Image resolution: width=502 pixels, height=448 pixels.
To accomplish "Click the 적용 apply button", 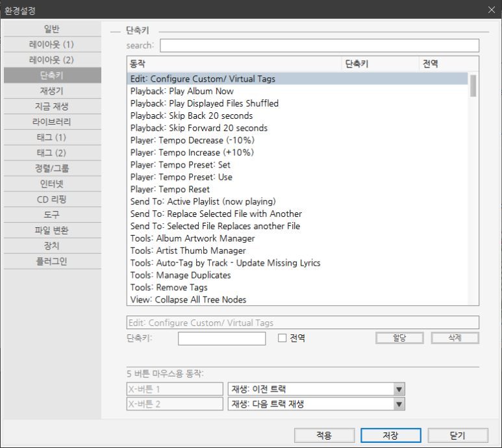I will (x=324, y=435).
